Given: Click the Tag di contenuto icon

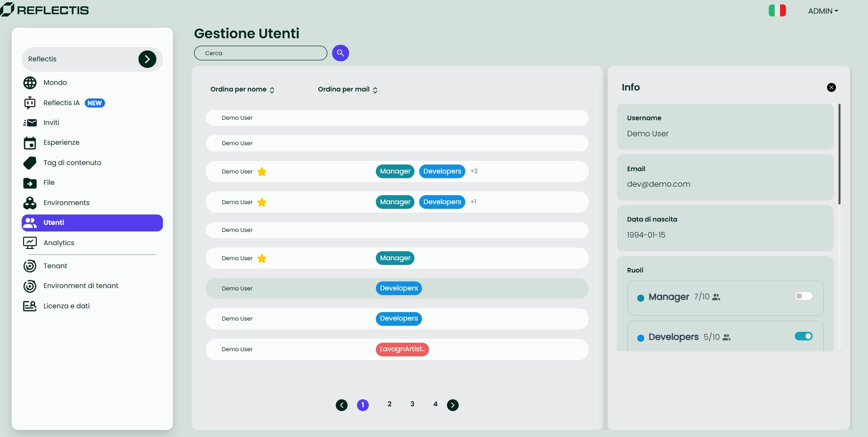Looking at the screenshot, I should coord(30,163).
